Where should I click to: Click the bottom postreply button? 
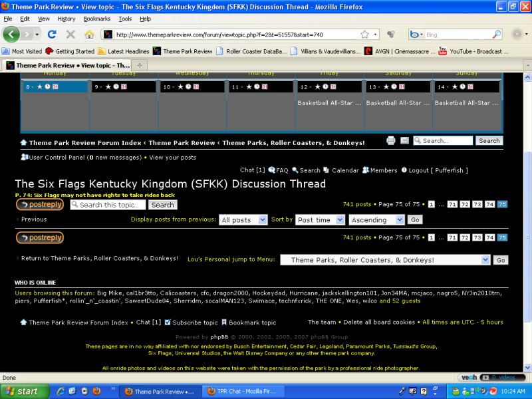40,237
